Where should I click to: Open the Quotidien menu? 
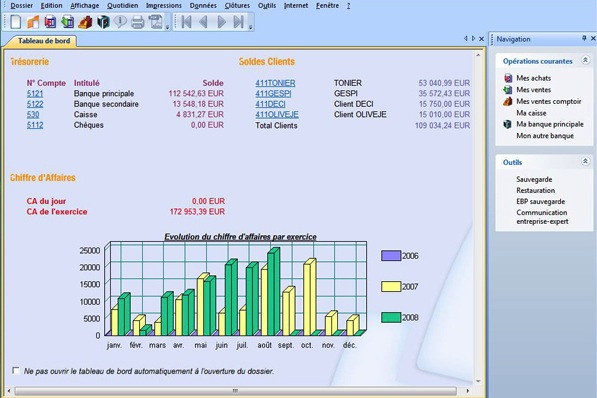[123, 6]
